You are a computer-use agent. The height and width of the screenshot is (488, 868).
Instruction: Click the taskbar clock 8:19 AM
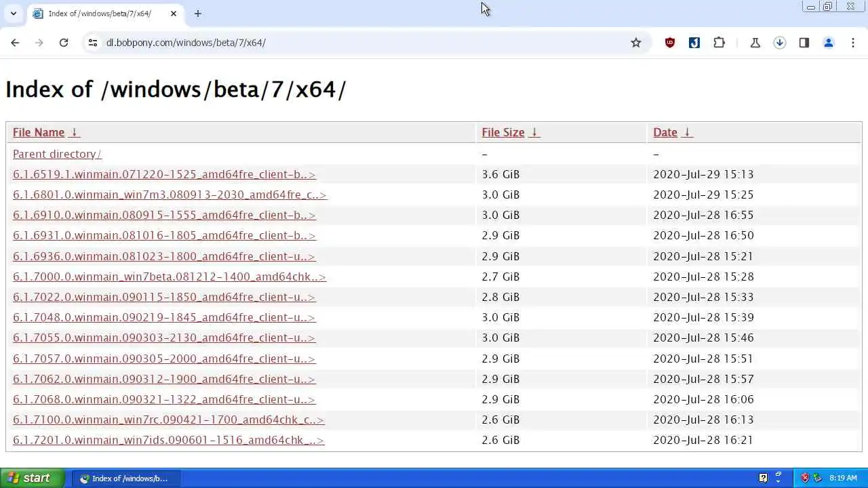[x=843, y=478]
